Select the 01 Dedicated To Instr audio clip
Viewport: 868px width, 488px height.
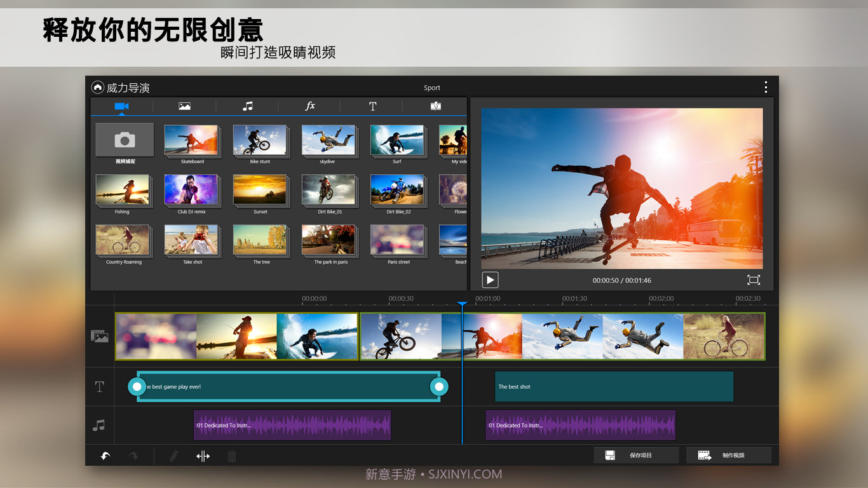click(292, 424)
